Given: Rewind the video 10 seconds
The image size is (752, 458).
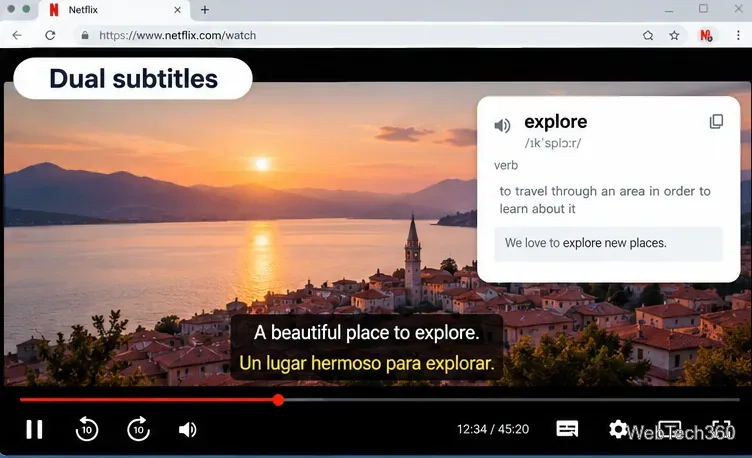Looking at the screenshot, I should (x=87, y=429).
